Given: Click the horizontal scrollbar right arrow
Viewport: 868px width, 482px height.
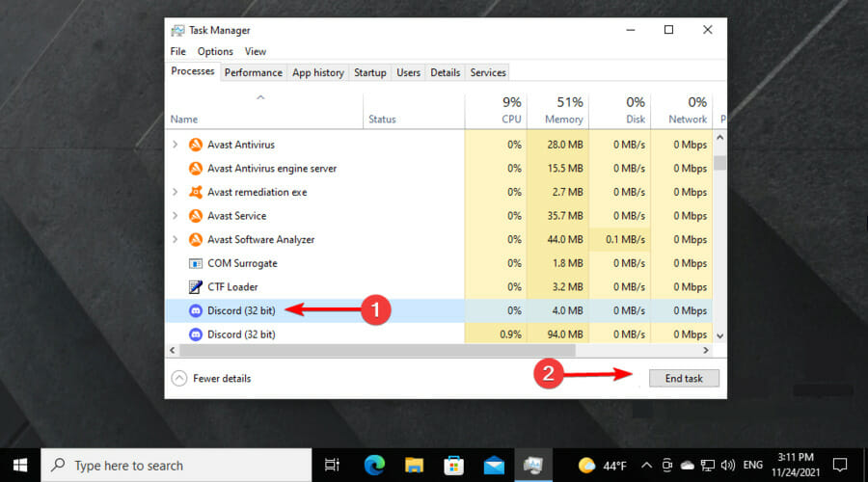Looking at the screenshot, I should pos(706,350).
